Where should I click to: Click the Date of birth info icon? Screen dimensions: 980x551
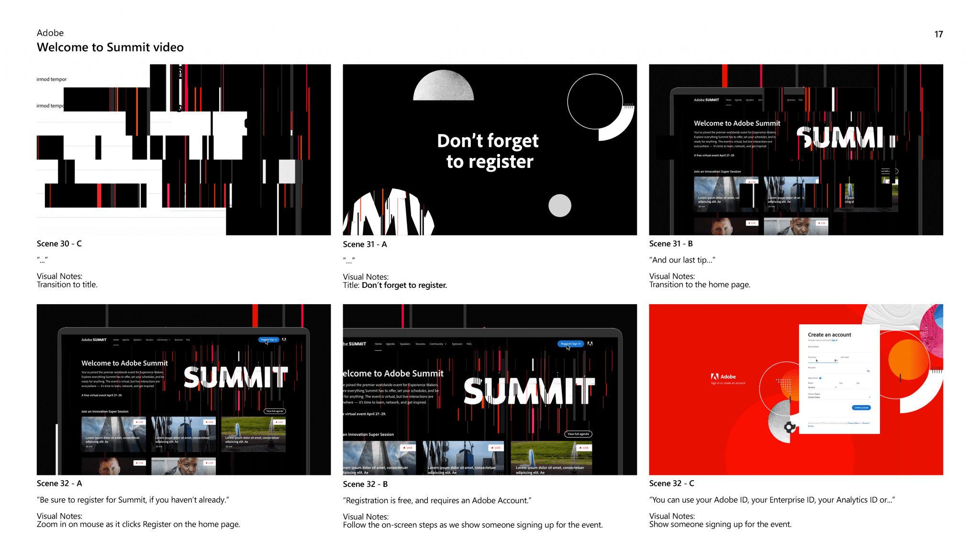coord(820,378)
